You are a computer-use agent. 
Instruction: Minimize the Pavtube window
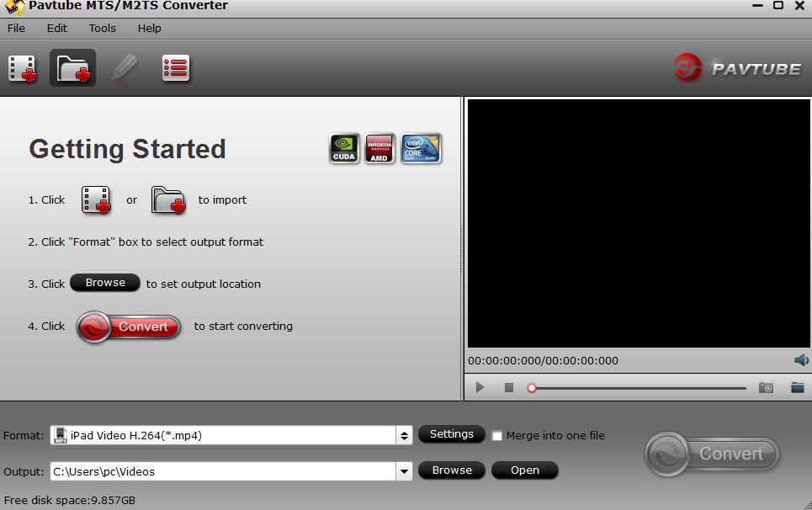coord(757,6)
